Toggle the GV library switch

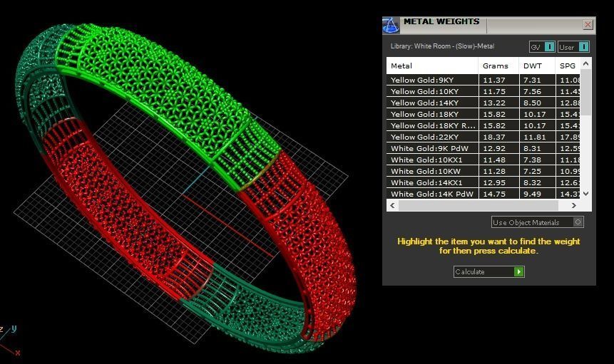[x=543, y=47]
